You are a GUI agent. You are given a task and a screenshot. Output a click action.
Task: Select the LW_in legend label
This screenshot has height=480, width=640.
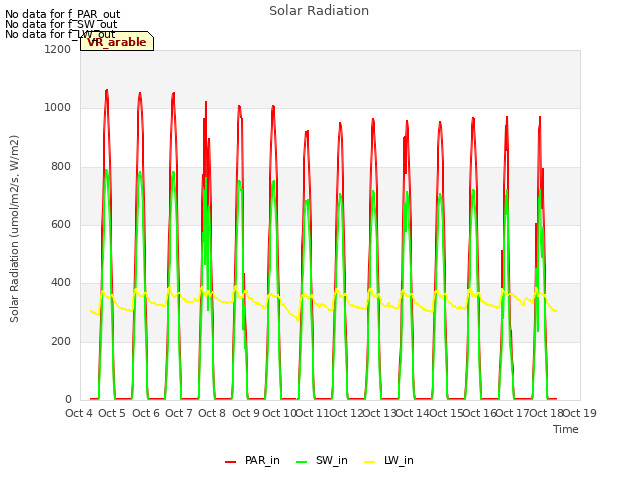pos(398,460)
